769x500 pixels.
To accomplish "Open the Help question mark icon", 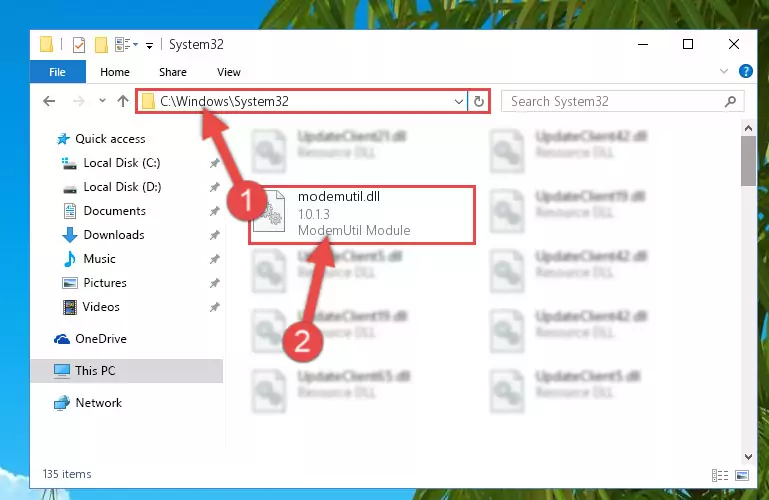I will [x=745, y=72].
